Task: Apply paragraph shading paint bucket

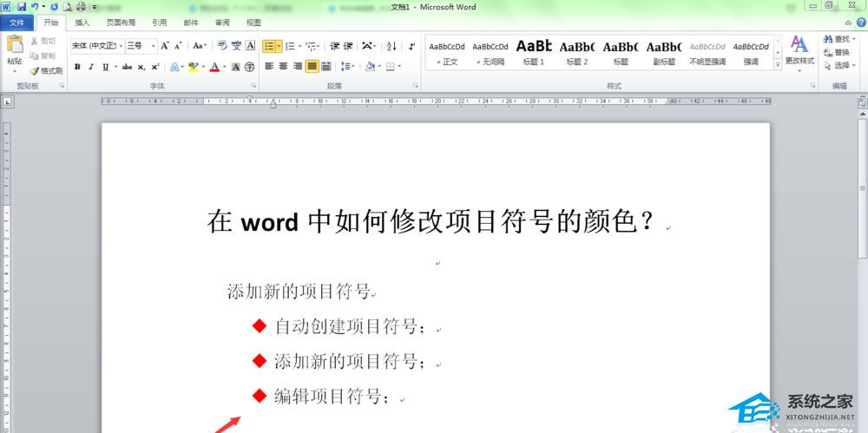Action: coord(371,67)
